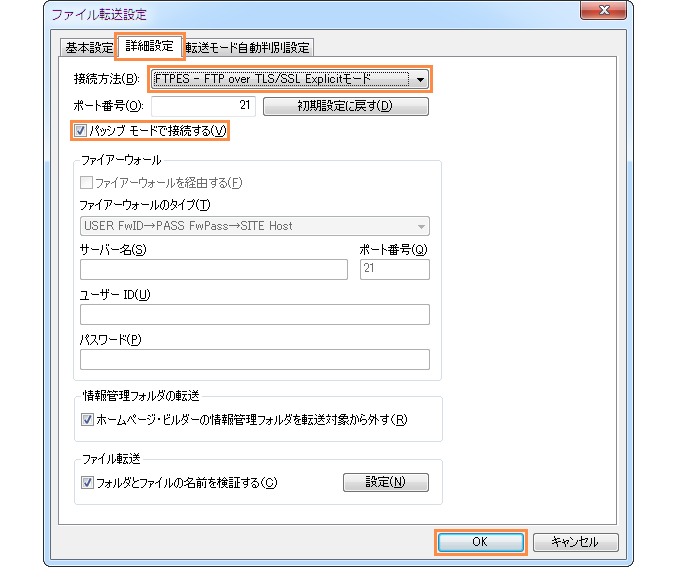This screenshot has width=676, height=567.
Task: Toggle パッシブ モードで接続する checkbox
Action: pyautogui.click(x=81, y=130)
